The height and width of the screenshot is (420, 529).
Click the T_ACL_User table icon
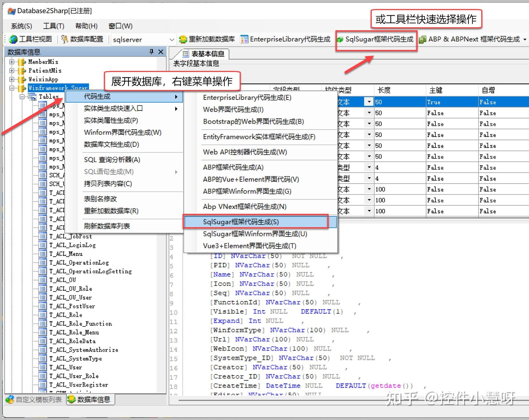coord(42,367)
